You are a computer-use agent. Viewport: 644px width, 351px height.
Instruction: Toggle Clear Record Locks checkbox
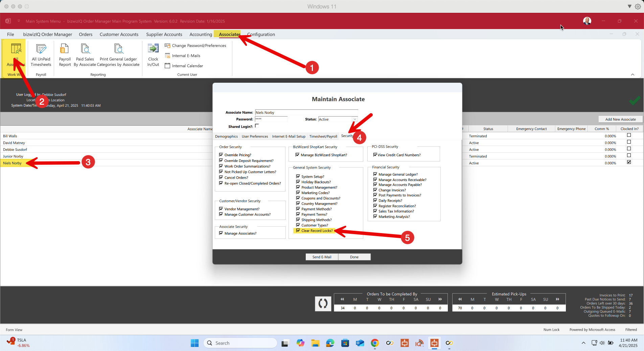coord(298,230)
